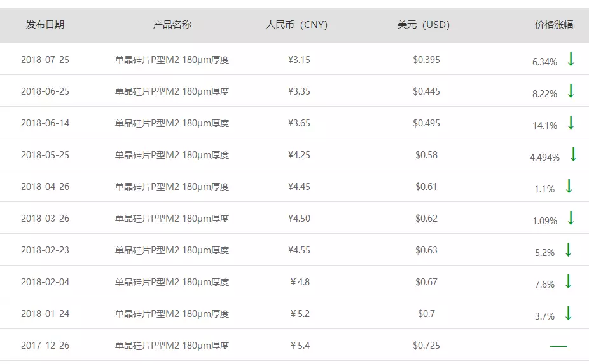The width and height of the screenshot is (589, 364).
Task: Click the CNY price ¥ 5.4
Action: coord(300,345)
